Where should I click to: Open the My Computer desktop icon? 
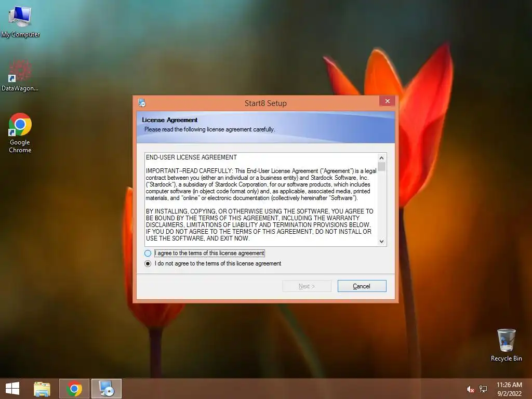[20, 21]
